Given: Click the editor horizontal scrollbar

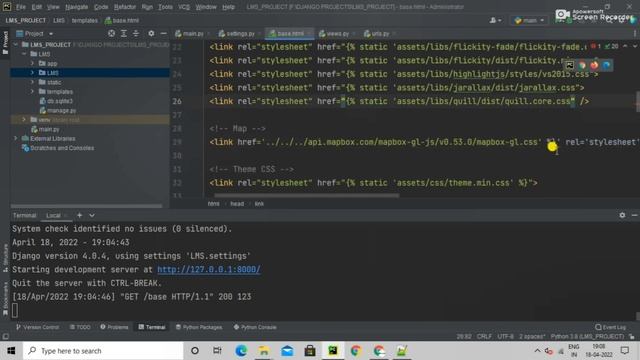Looking at the screenshot, I should click(307, 196).
